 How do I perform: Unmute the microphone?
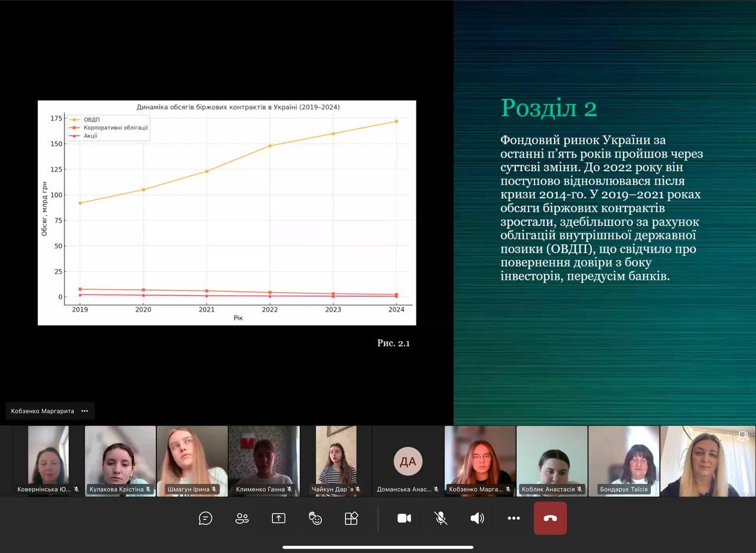[441, 518]
